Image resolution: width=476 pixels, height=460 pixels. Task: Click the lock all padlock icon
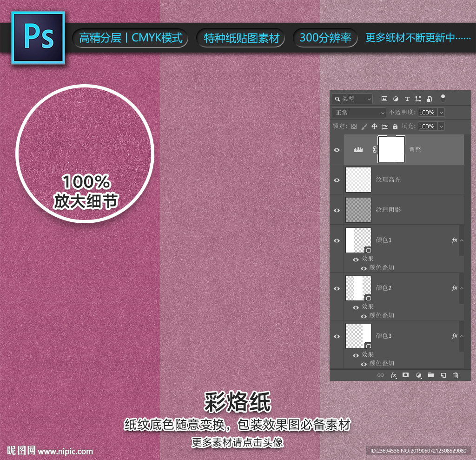395,127
